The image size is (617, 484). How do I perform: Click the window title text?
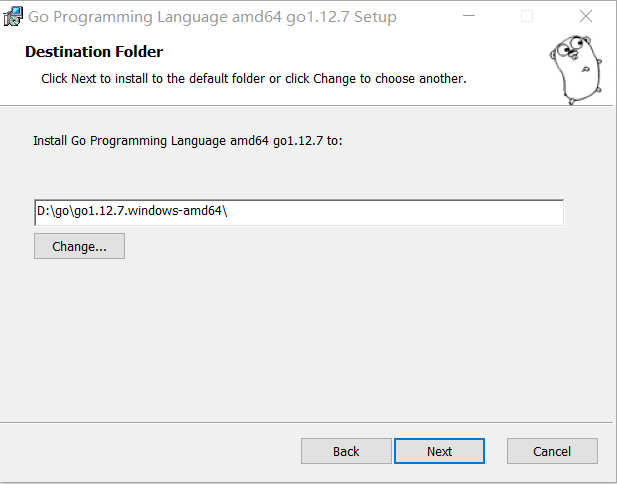point(212,17)
